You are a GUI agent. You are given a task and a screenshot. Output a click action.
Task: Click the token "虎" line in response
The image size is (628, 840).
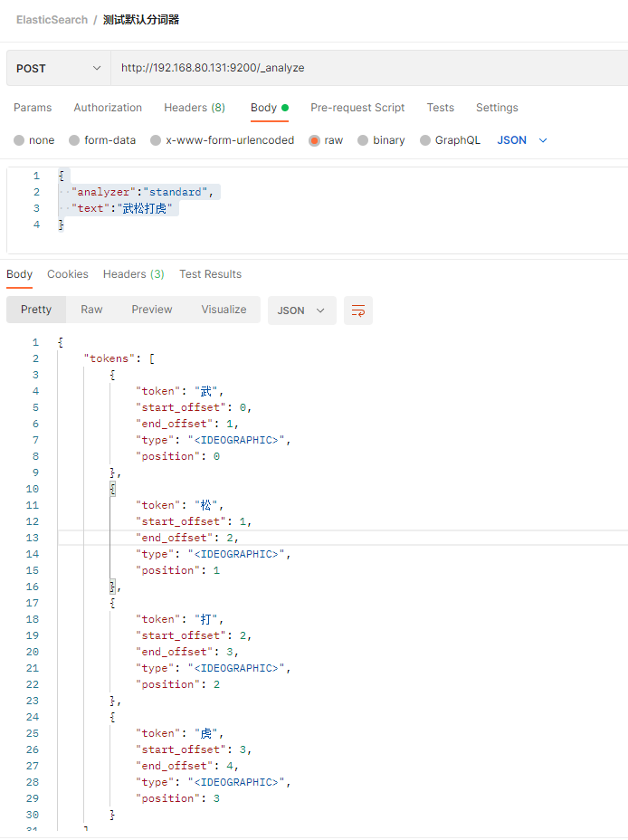[179, 733]
